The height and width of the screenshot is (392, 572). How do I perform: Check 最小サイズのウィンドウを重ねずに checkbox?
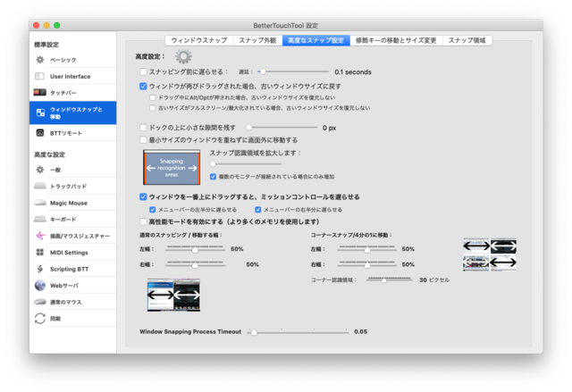pos(143,140)
